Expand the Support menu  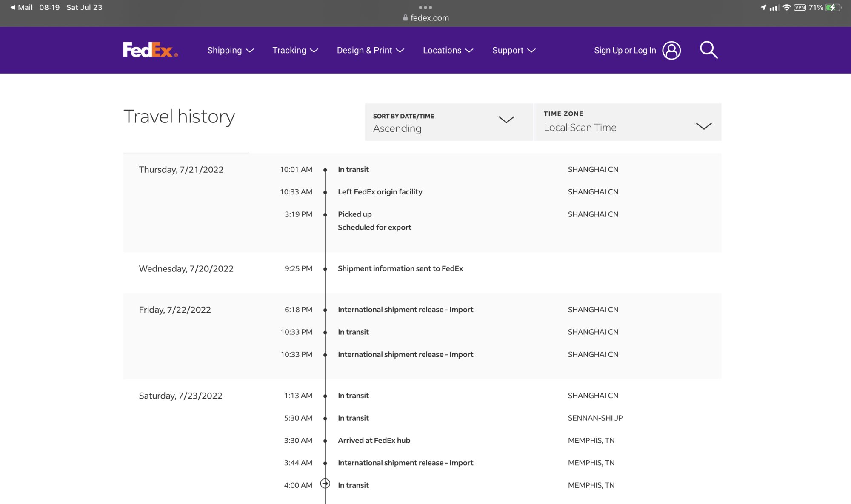(513, 50)
